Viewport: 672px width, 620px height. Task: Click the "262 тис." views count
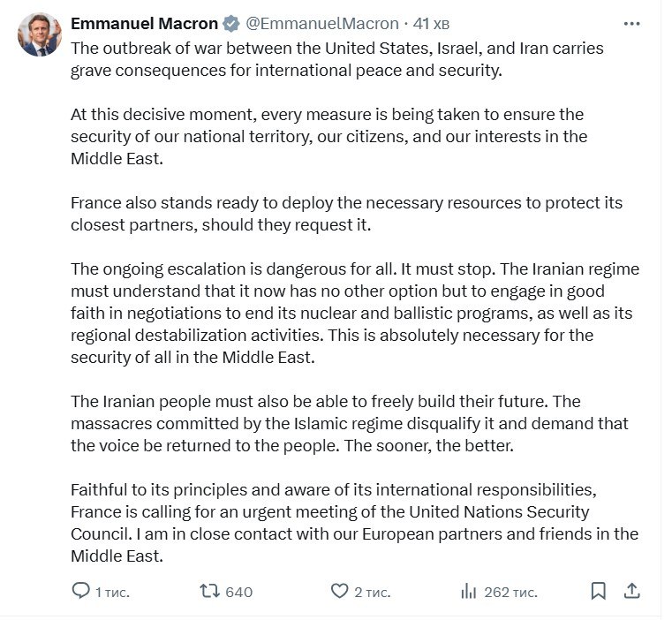[x=510, y=592]
